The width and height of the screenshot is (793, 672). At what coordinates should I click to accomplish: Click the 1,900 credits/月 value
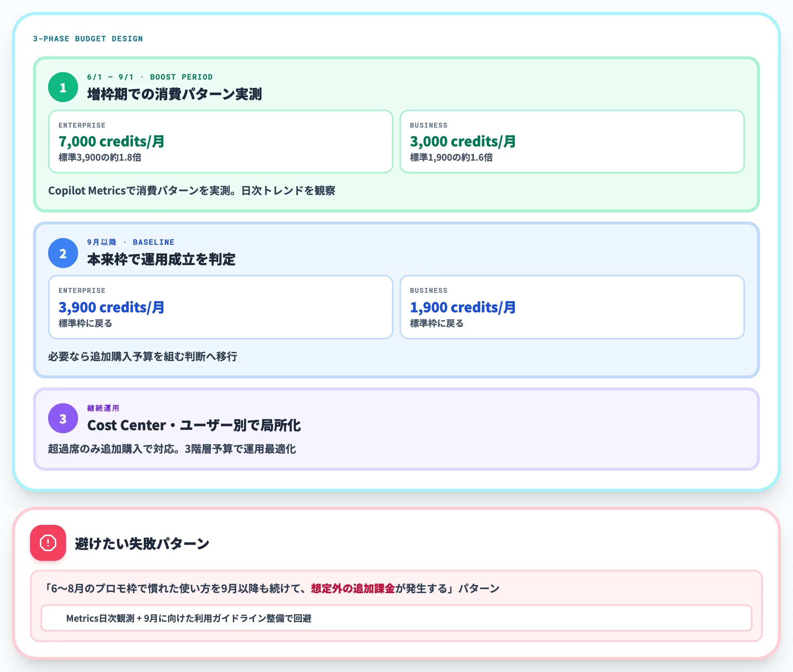(463, 307)
